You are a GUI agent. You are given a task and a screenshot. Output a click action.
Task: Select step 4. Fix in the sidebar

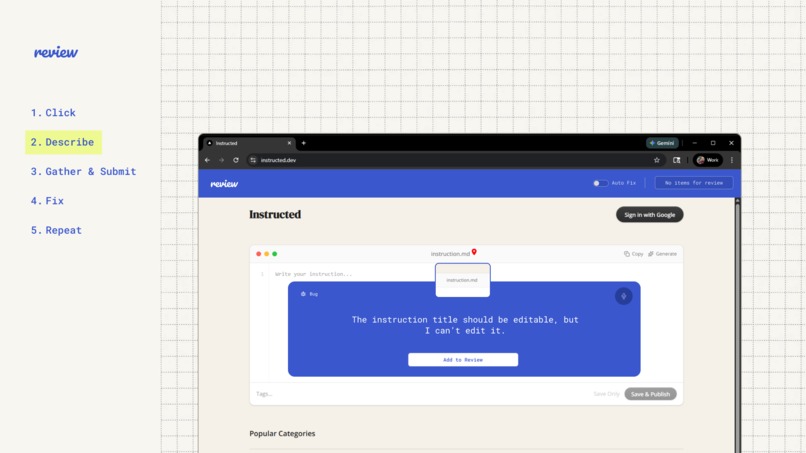tap(47, 201)
